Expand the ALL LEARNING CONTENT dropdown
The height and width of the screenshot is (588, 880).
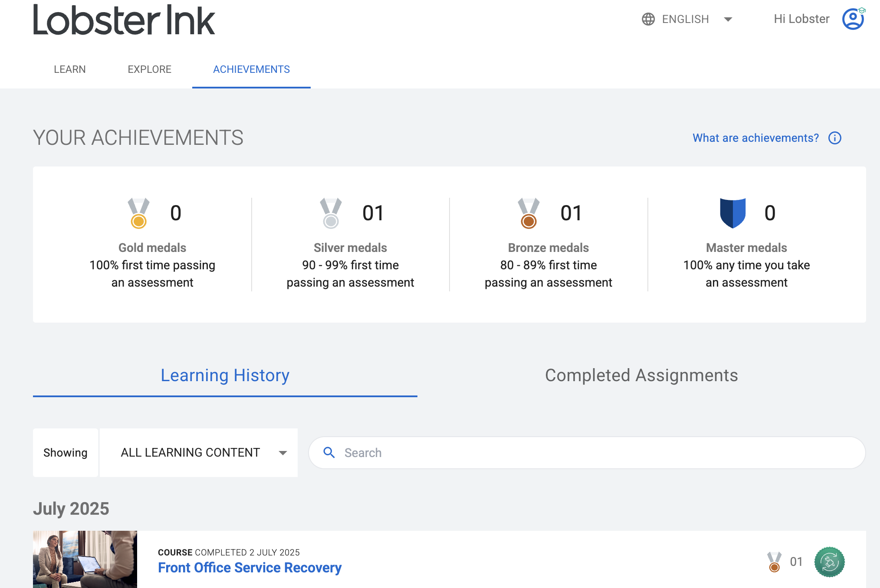point(199,453)
